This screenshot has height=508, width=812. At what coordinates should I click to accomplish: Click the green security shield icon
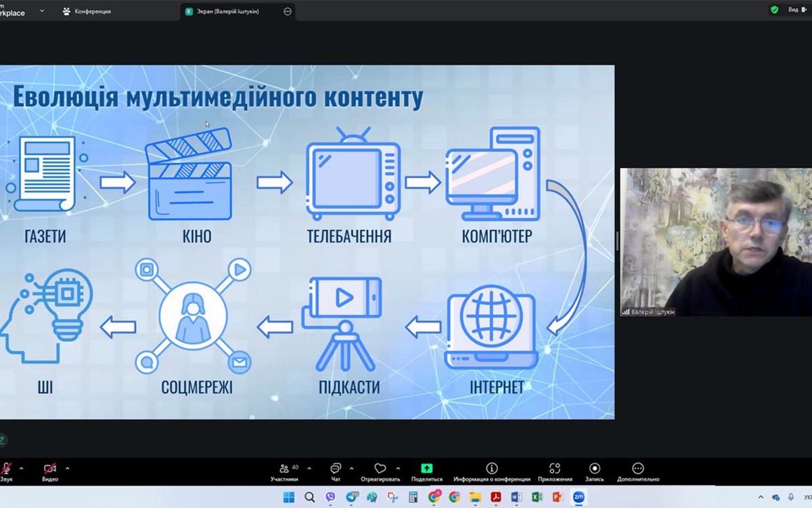(x=774, y=9)
